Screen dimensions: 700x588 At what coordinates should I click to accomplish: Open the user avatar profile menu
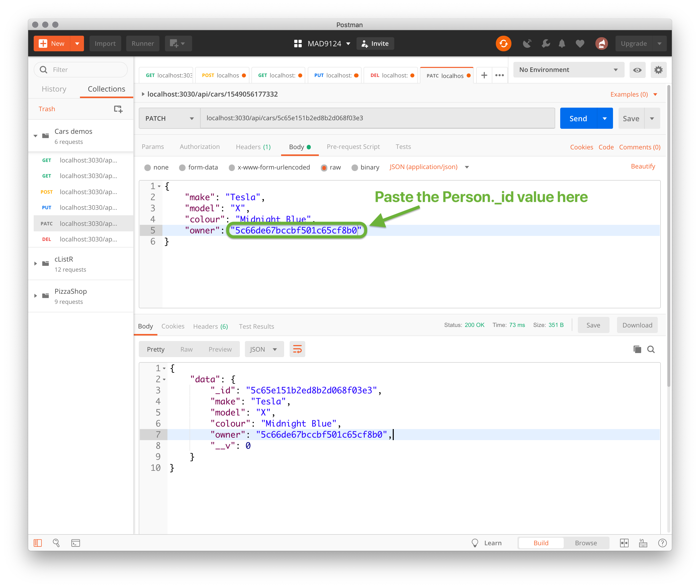click(602, 44)
